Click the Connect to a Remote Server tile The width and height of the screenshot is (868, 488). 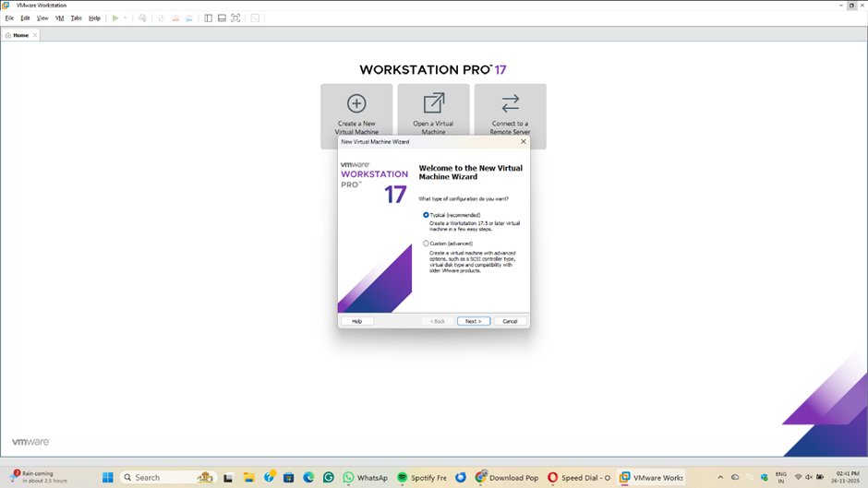click(510, 113)
